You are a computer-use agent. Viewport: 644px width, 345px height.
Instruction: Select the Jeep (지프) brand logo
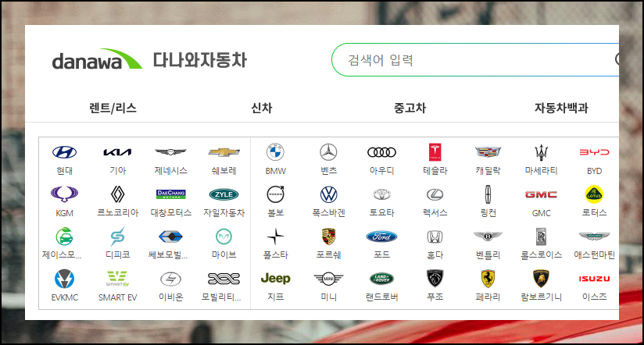[x=276, y=279]
